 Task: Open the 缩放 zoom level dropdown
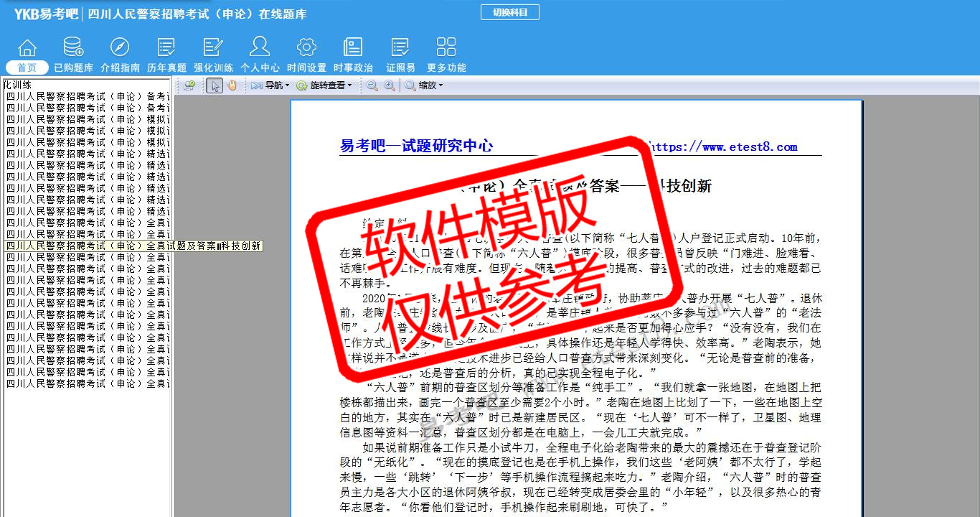[423, 85]
